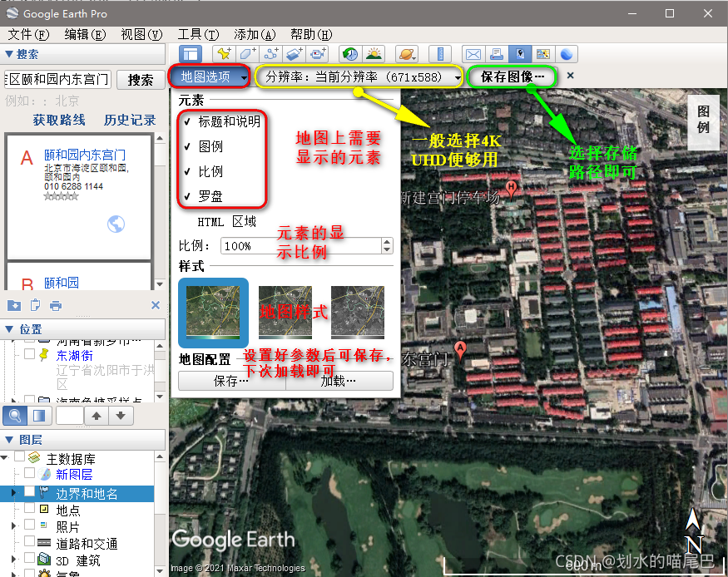Record a tour with the camera icon

tap(318, 54)
